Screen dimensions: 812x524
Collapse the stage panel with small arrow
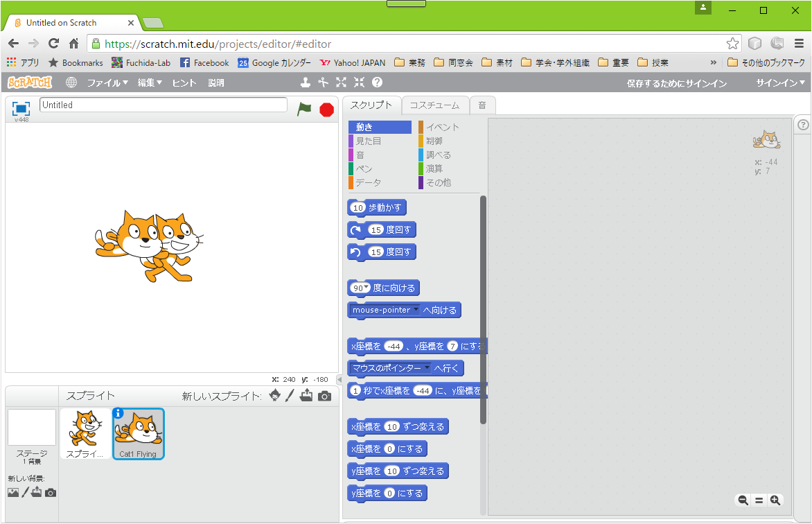click(x=339, y=380)
